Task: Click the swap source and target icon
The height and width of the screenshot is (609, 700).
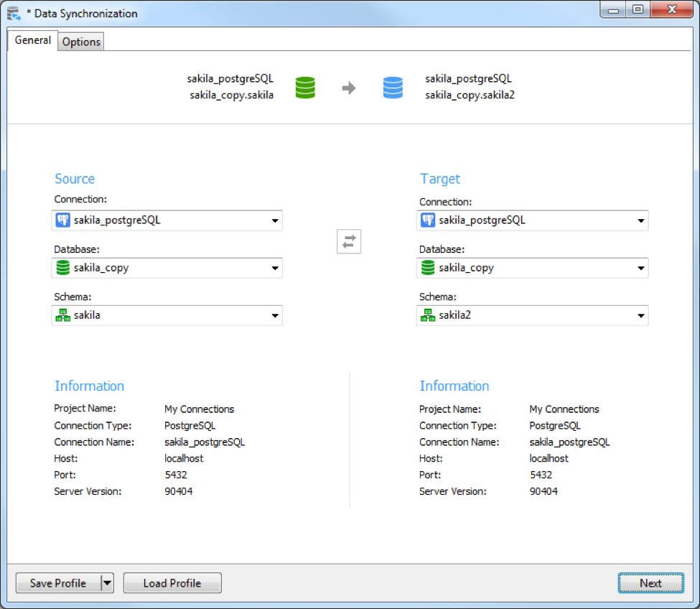Action: pos(349,241)
